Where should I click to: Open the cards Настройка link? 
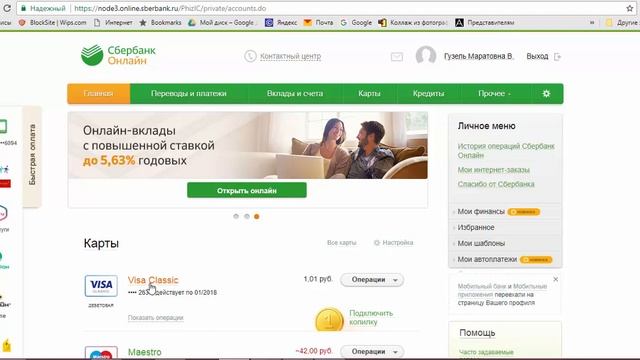pyautogui.click(x=393, y=242)
